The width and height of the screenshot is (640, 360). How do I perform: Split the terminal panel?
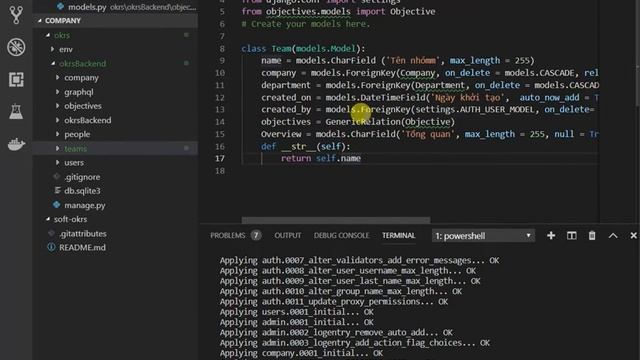[571, 236]
